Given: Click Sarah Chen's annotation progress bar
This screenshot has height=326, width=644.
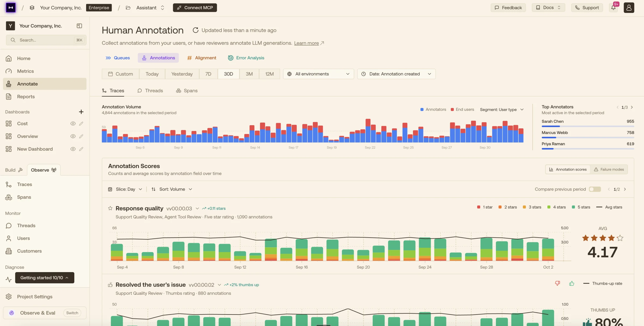Looking at the screenshot, I should point(588,126).
